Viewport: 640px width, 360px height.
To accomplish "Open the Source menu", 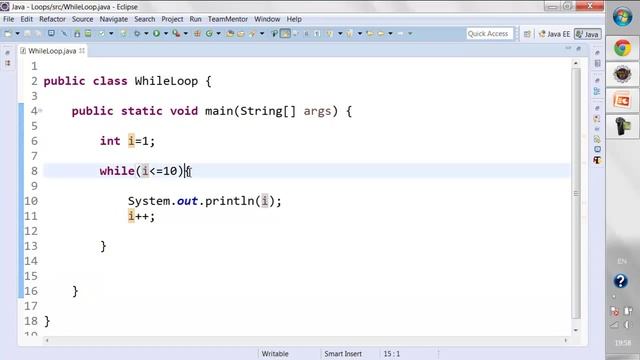I will 82,19.
